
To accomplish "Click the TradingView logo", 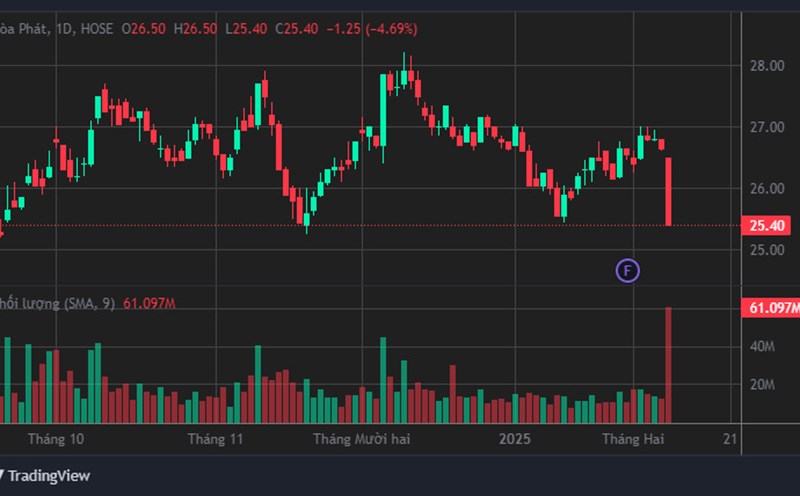I will (x=45, y=476).
